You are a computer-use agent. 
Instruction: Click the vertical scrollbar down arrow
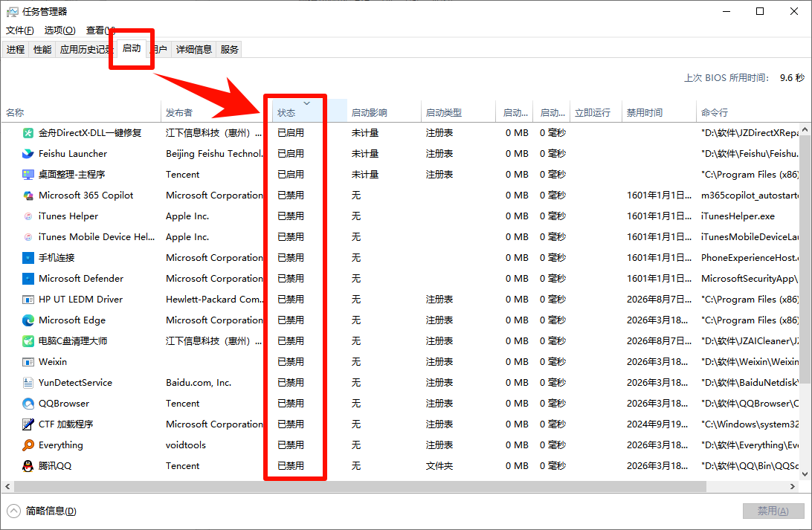(x=805, y=474)
